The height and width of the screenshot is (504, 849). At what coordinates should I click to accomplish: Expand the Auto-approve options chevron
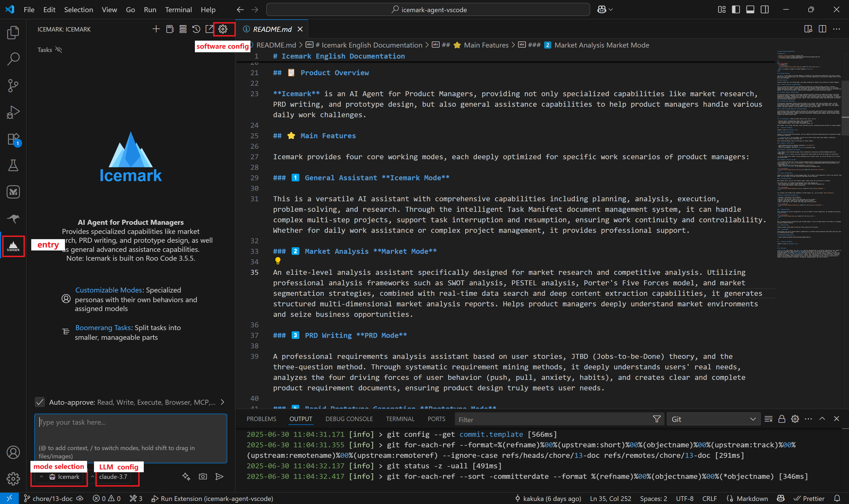(x=223, y=402)
